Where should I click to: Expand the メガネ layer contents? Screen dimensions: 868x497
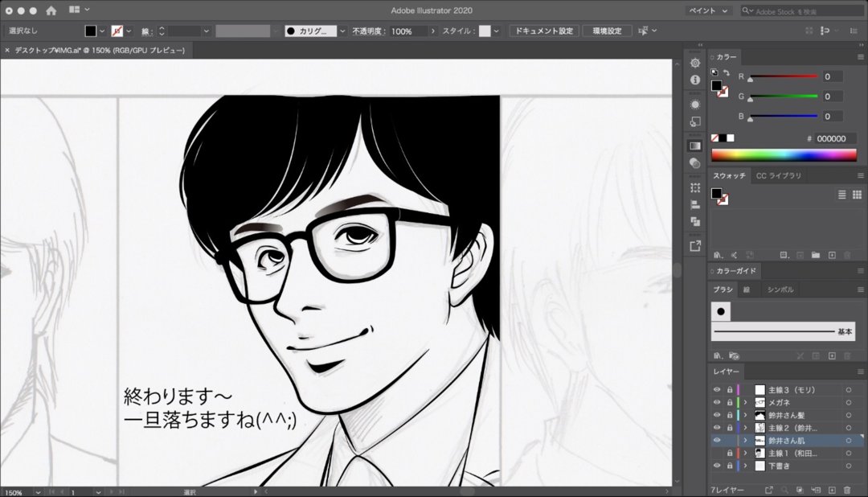[745, 402]
